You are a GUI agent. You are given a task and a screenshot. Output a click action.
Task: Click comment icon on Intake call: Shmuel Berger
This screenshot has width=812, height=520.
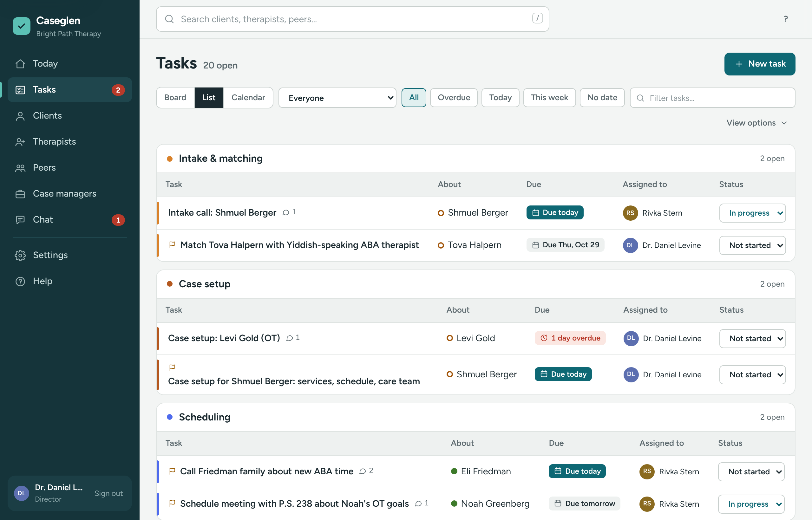click(x=286, y=212)
